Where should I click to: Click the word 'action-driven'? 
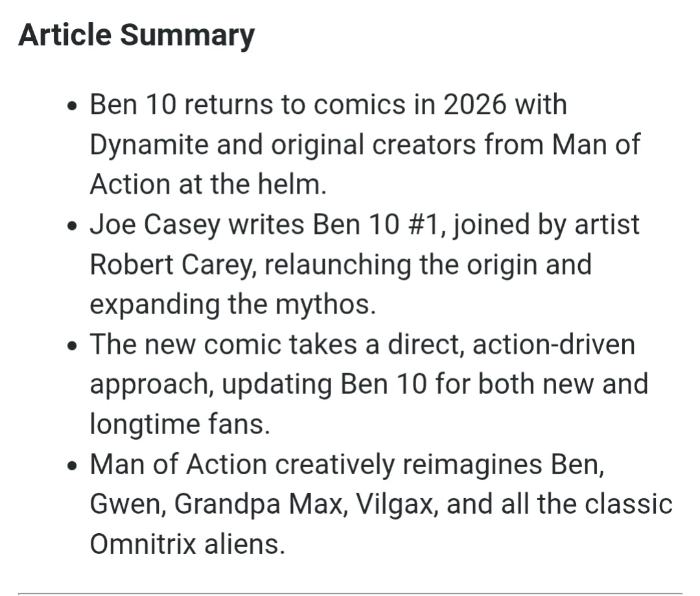click(x=554, y=345)
